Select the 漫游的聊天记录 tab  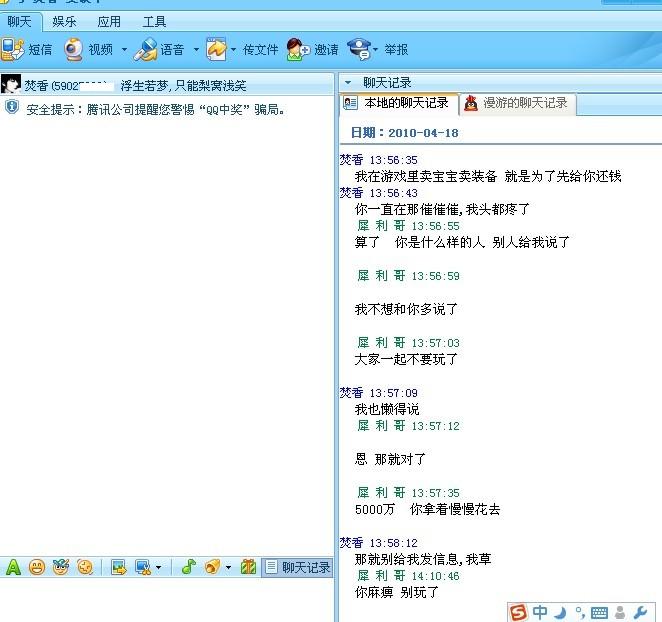coord(516,103)
